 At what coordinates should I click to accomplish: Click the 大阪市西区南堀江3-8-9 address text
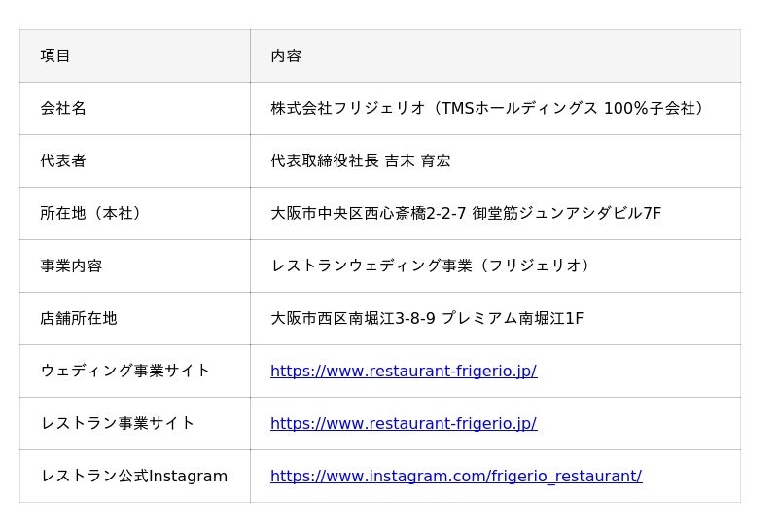(353, 319)
